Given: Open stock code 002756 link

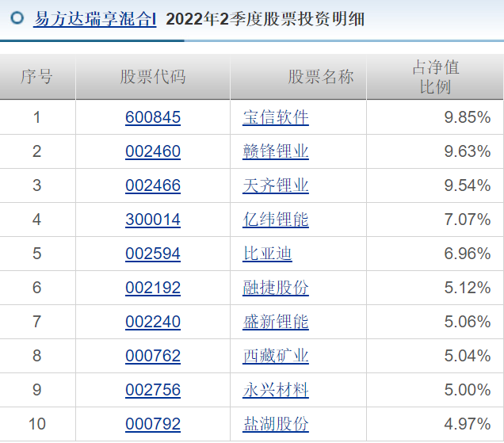Looking at the screenshot, I should coord(153,390).
